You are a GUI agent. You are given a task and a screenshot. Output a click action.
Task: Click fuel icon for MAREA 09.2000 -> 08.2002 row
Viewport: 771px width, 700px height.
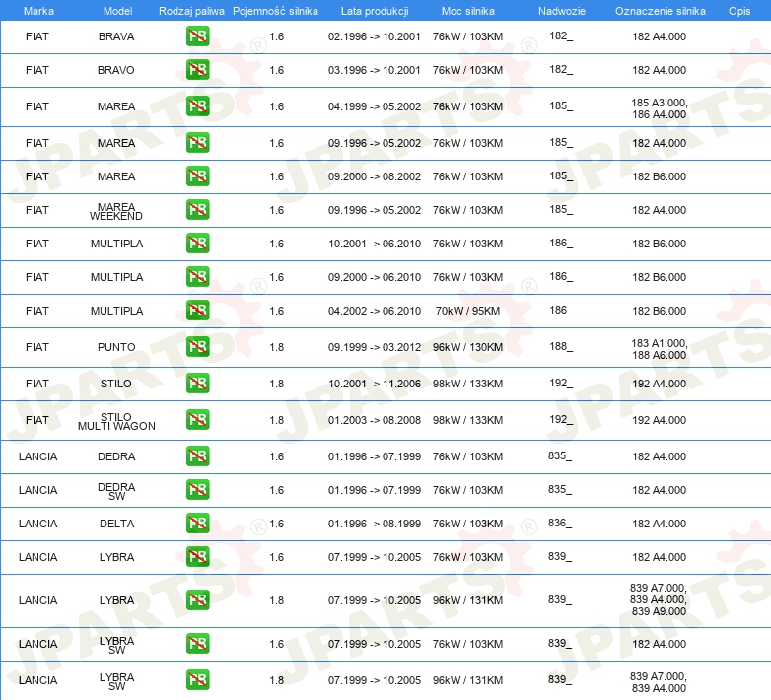coord(197,175)
